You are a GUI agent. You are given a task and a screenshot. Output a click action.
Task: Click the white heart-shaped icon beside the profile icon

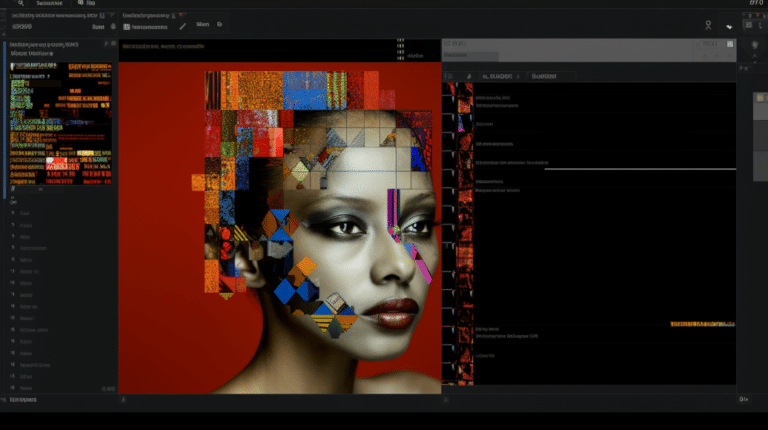pos(729,27)
